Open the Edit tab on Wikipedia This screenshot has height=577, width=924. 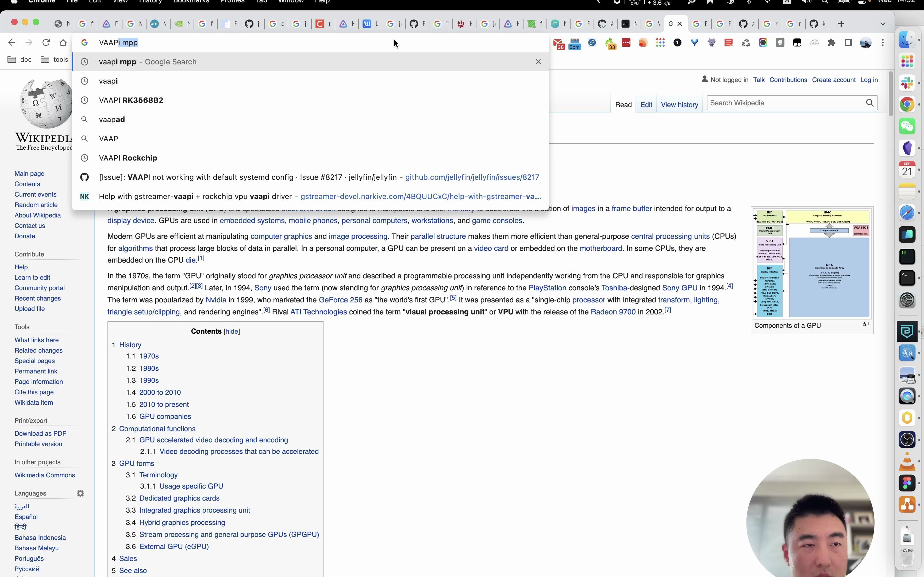(646, 105)
